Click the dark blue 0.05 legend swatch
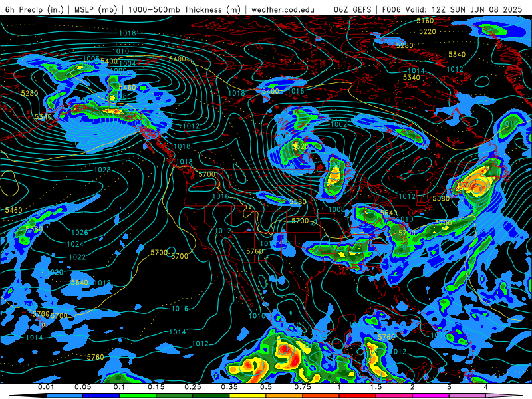This screenshot has height=399, width=532. pyautogui.click(x=101, y=396)
